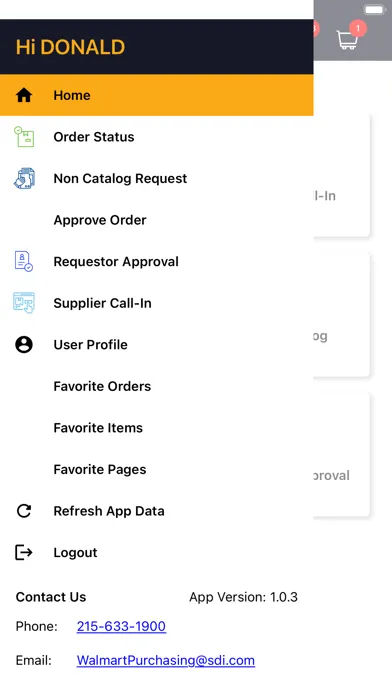Open the shopping cart icon
392x696 pixels.
point(347,40)
